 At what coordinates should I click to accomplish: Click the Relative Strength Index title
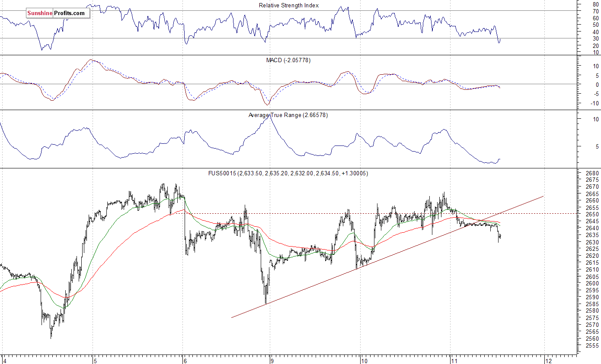point(289,6)
